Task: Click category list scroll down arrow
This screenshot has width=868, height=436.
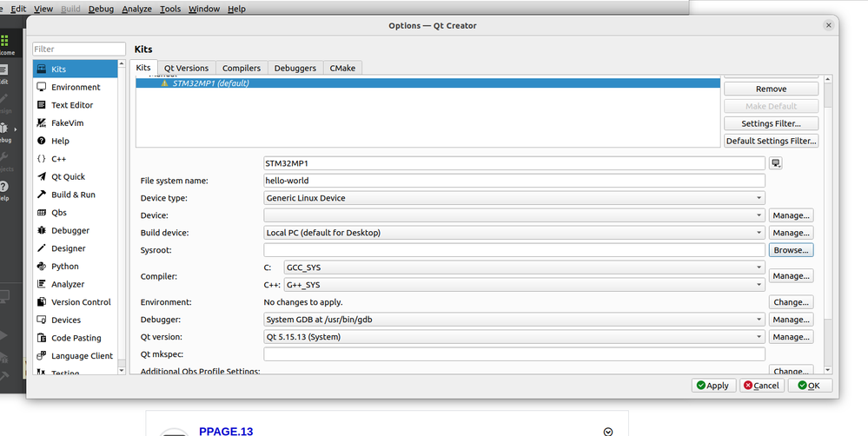Action: pos(122,370)
